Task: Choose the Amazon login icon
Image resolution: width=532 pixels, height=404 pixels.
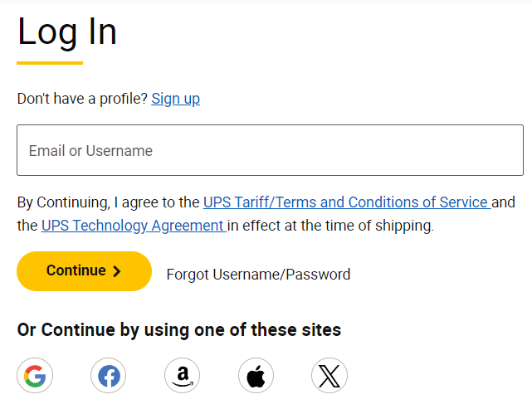Action: (183, 377)
